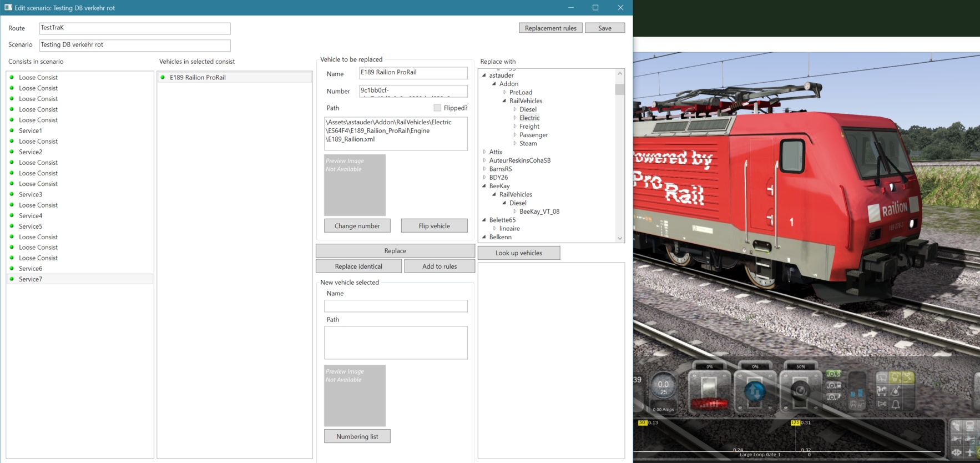Expand the lineaire node under Belette65
Viewport: 980px width, 463px height.
click(494, 228)
